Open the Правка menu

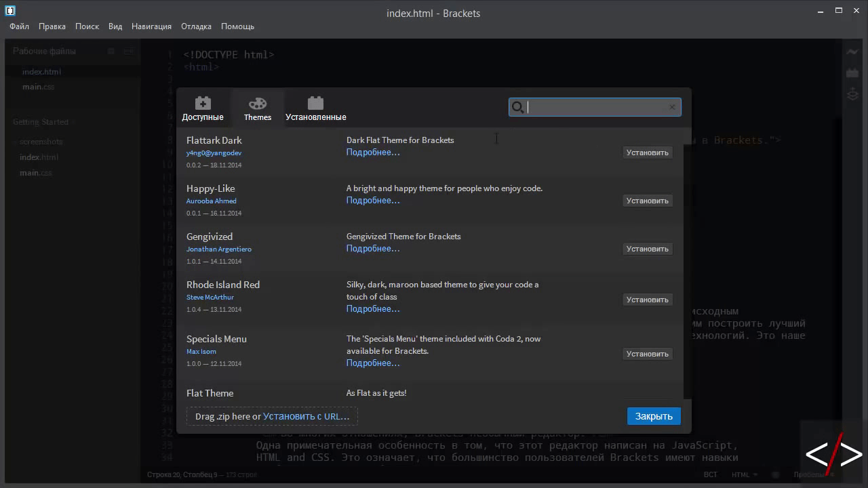pyautogui.click(x=52, y=26)
